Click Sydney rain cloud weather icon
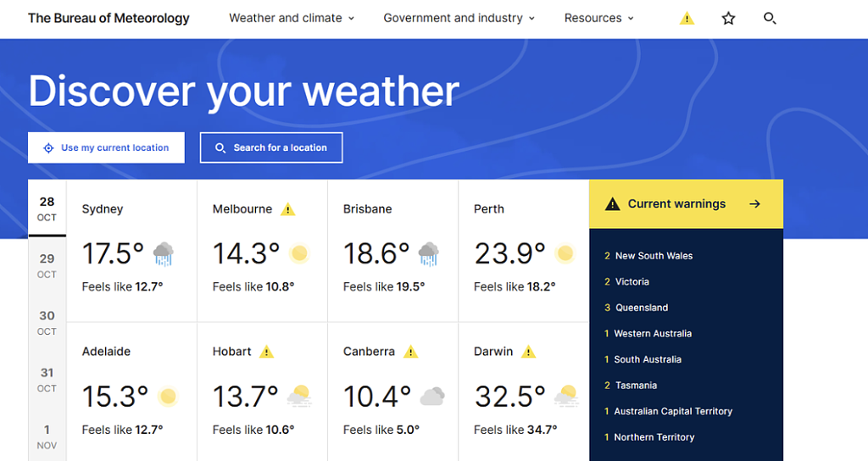Image resolution: width=868 pixels, height=461 pixels. coord(164,254)
